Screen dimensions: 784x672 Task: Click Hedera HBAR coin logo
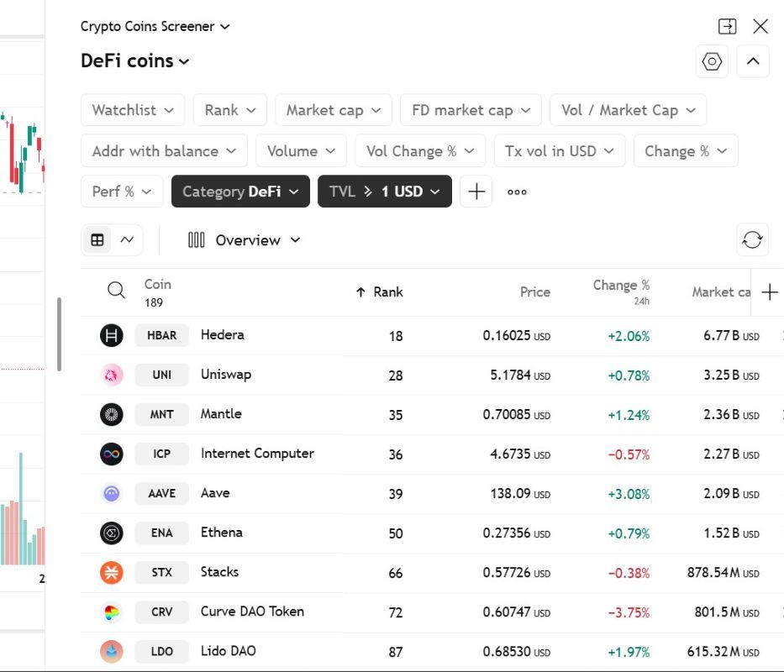click(112, 335)
